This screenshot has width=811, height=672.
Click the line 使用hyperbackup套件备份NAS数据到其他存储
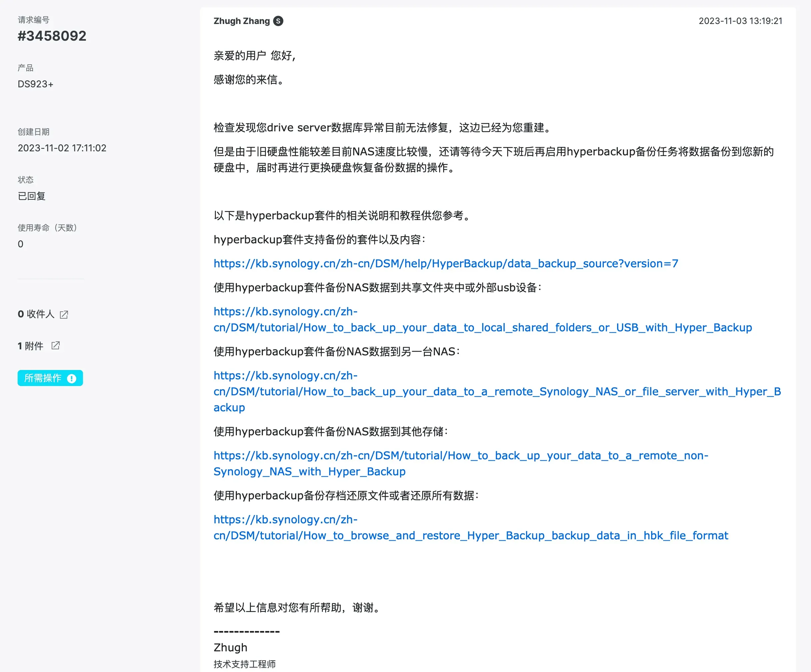point(331,432)
